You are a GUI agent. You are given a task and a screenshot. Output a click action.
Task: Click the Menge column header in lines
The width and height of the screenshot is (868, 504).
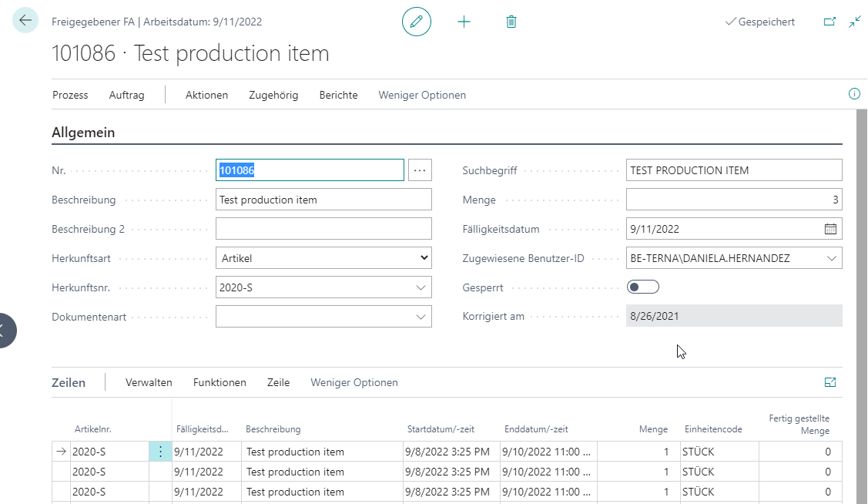[x=653, y=429]
